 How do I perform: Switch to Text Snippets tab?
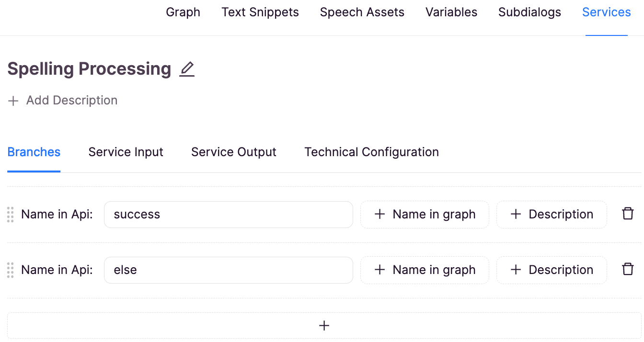click(260, 12)
